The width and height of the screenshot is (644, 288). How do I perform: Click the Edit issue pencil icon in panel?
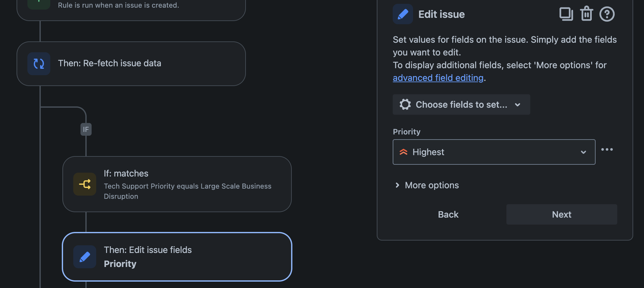[x=403, y=14]
